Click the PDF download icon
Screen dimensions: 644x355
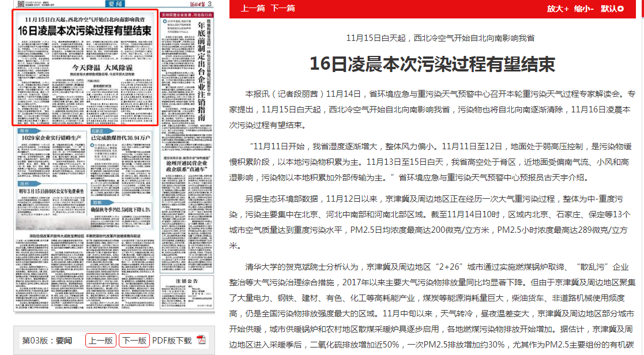click(202, 340)
